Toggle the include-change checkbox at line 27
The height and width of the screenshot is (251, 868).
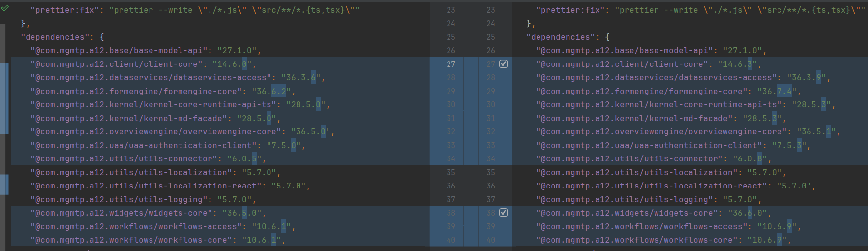(503, 64)
